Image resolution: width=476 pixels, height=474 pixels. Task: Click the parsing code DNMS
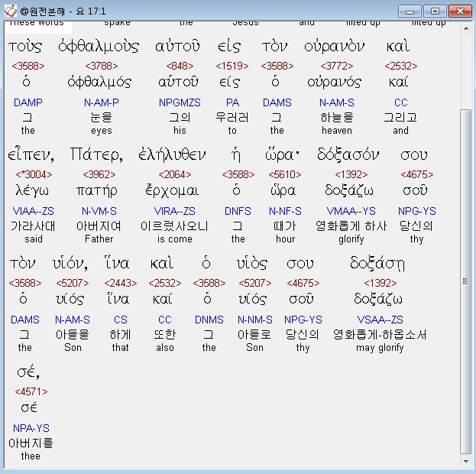[209, 320]
